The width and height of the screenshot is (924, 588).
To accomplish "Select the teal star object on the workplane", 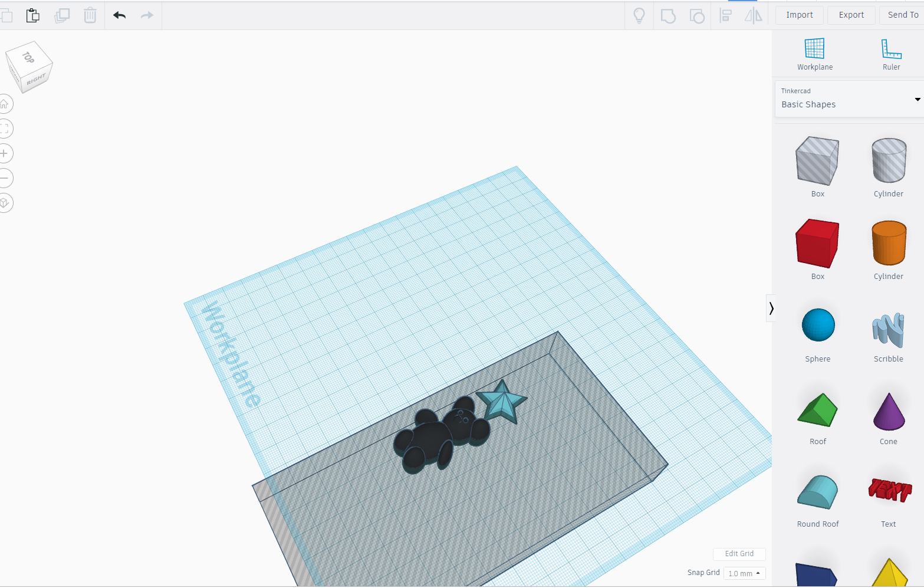I will 502,402.
